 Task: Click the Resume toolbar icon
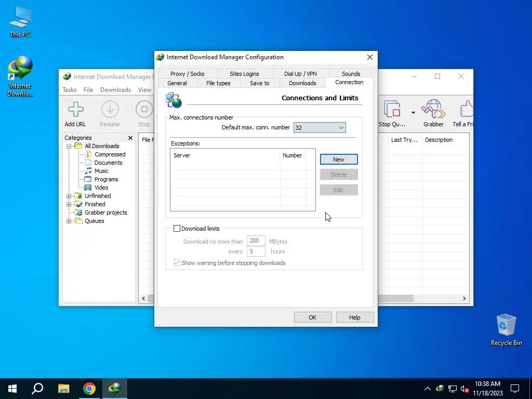[110, 114]
